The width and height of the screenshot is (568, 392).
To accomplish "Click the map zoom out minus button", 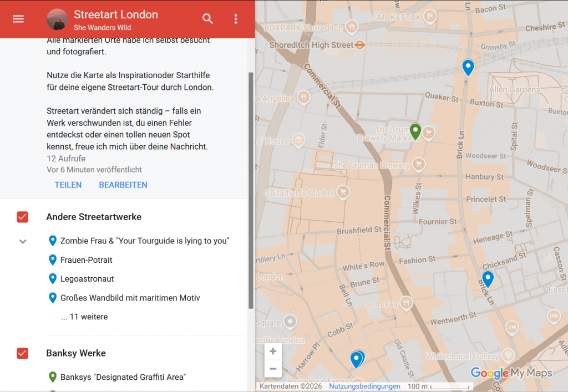I will (x=273, y=369).
